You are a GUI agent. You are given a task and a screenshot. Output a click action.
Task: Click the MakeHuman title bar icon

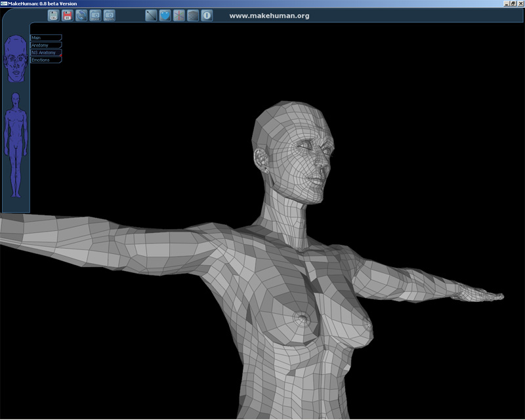click(x=4, y=3)
